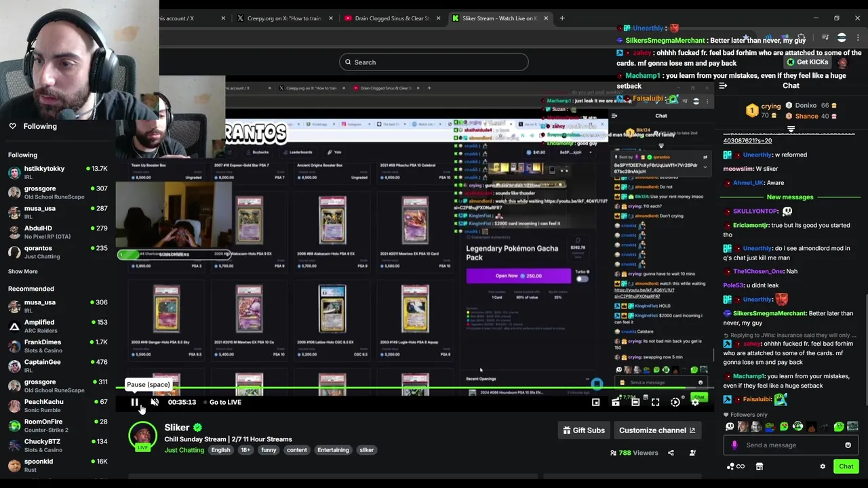This screenshot has width=868, height=488.
Task: Click the 788 Viewers count
Action: [x=634, y=453]
